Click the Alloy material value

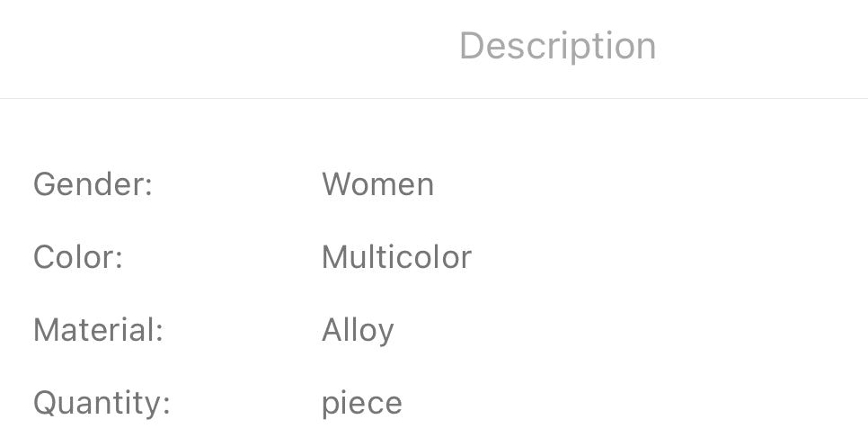358,331
